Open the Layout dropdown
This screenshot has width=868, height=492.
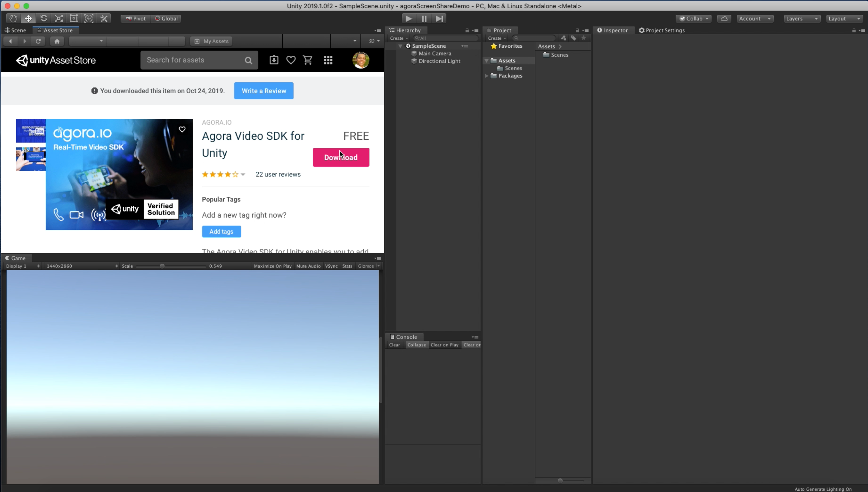(x=844, y=19)
